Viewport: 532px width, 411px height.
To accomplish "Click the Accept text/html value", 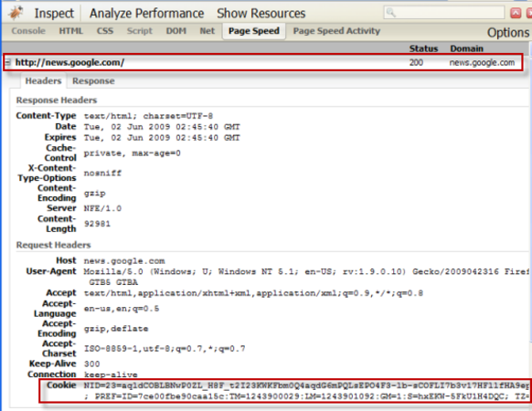I will pos(253,293).
